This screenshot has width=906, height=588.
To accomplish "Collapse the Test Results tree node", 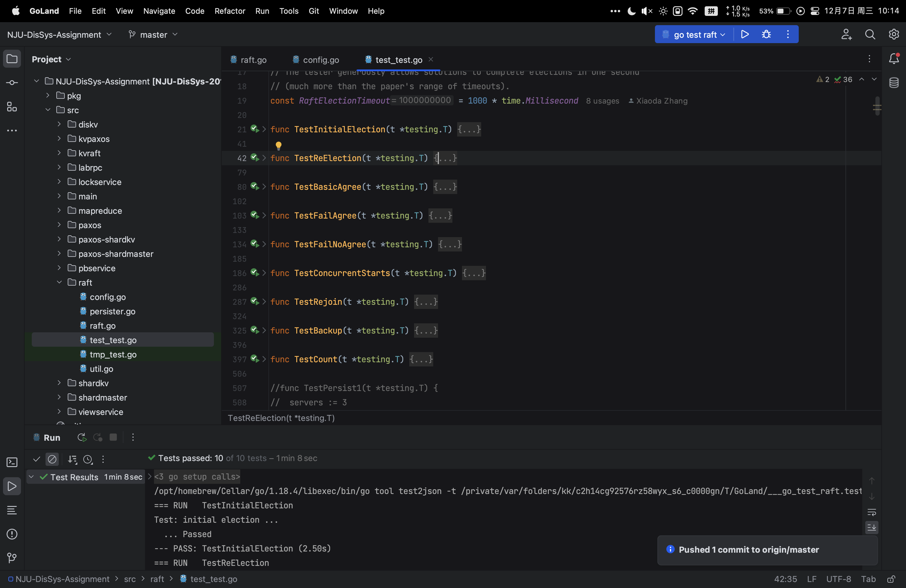I will tap(31, 477).
